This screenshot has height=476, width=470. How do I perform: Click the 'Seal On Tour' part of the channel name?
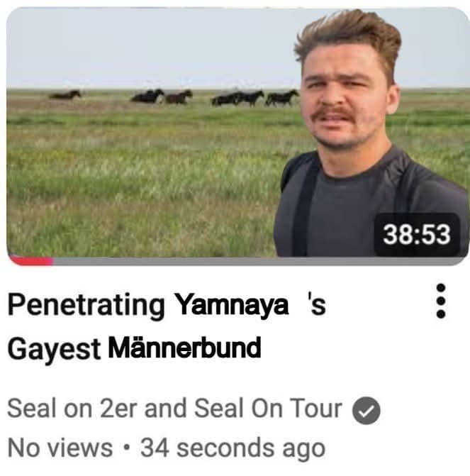click(x=268, y=409)
